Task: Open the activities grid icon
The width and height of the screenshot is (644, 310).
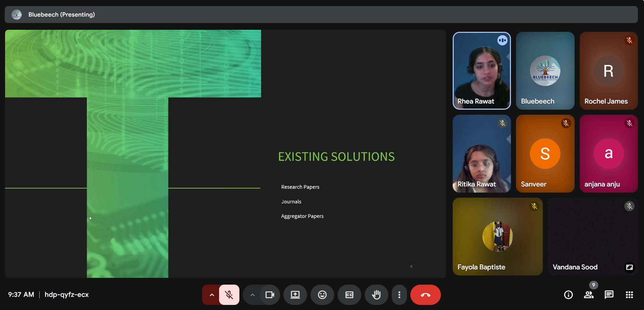Action: (629, 295)
